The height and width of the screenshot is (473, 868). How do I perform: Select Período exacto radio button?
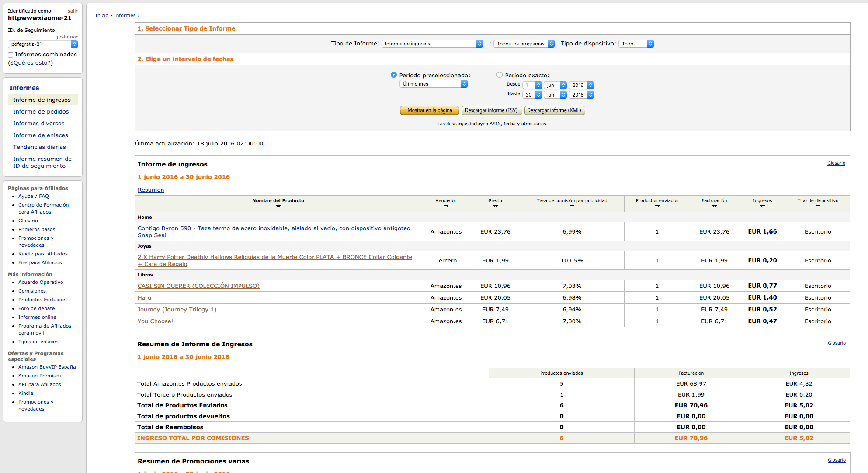(499, 75)
